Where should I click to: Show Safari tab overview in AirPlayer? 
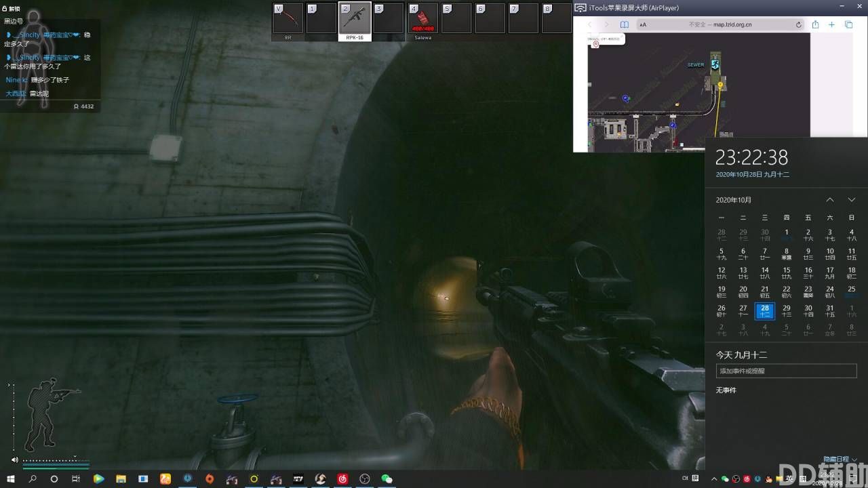(848, 24)
